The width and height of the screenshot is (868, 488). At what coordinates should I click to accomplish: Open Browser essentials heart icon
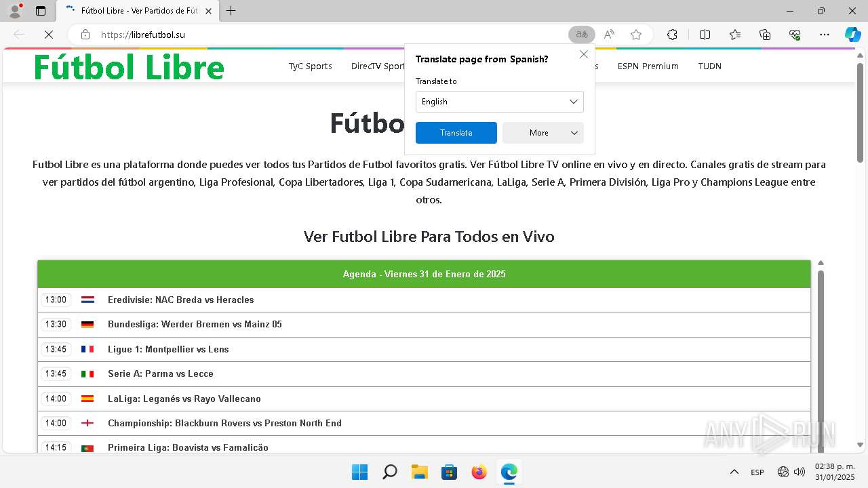click(x=795, y=35)
